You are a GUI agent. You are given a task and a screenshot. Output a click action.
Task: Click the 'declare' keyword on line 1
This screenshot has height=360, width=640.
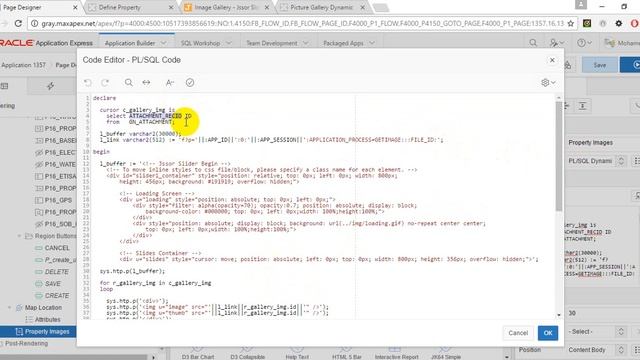pyautogui.click(x=104, y=98)
